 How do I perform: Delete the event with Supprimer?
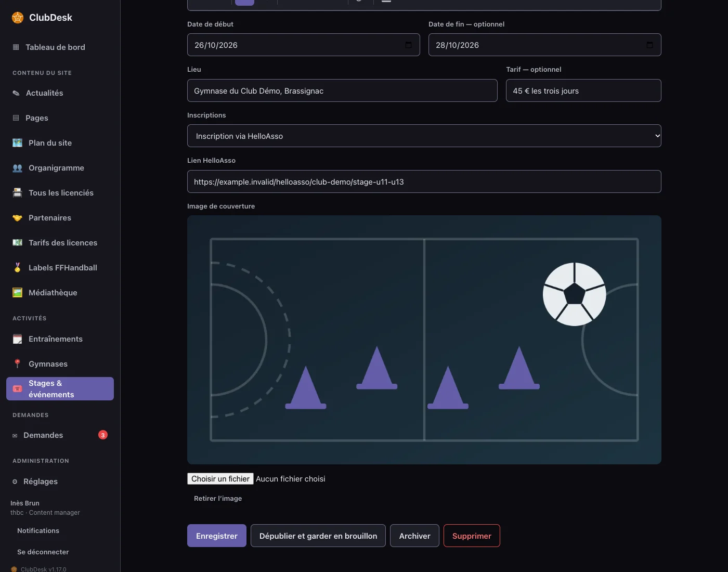[x=472, y=536]
